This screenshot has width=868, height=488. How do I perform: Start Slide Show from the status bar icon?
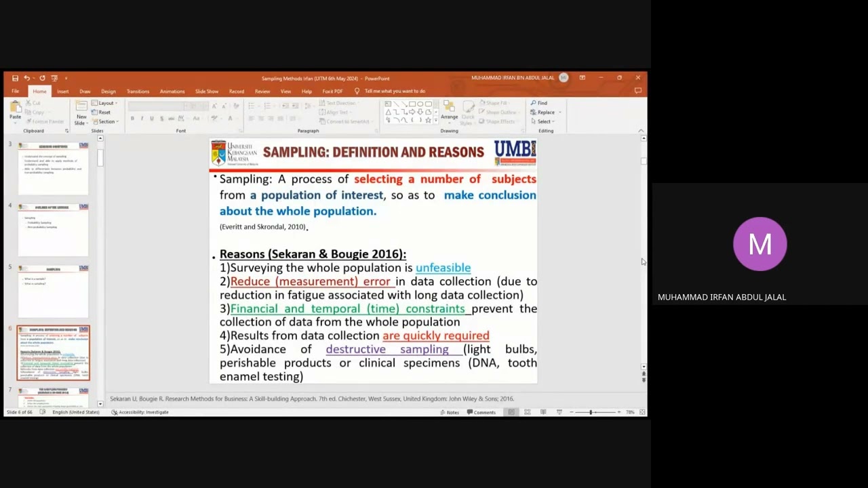(559, 412)
